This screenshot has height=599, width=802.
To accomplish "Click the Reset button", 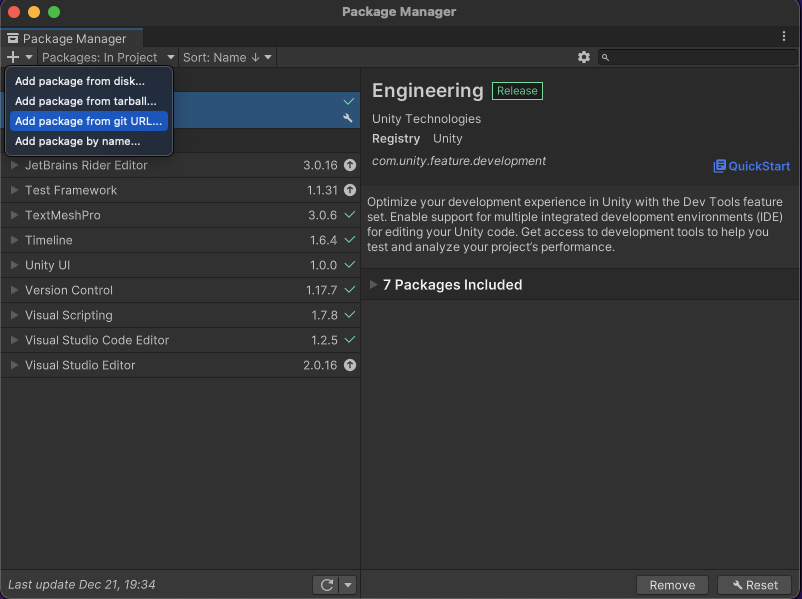I will (754, 585).
